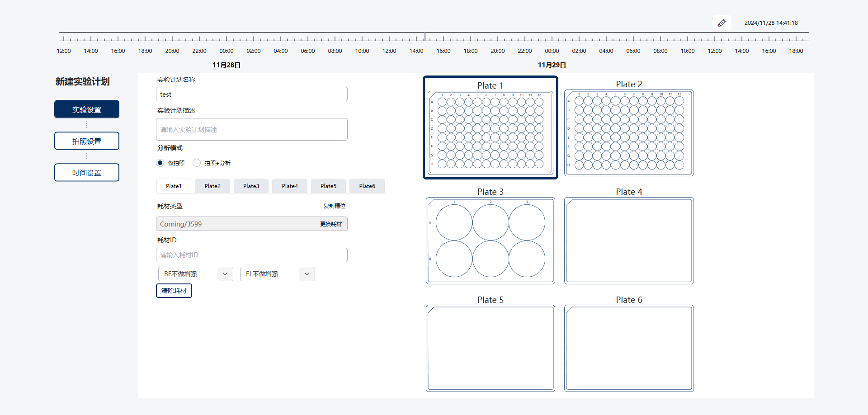Viewport: 868px width, 415px height.
Task: Choose the 仅拍照 radio option
Action: (160, 163)
